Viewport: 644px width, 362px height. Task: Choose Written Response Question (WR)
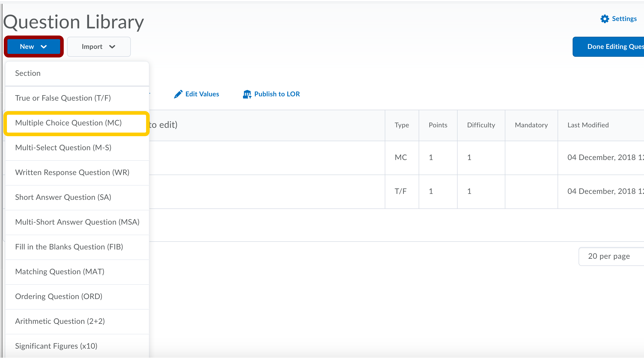[72, 172]
